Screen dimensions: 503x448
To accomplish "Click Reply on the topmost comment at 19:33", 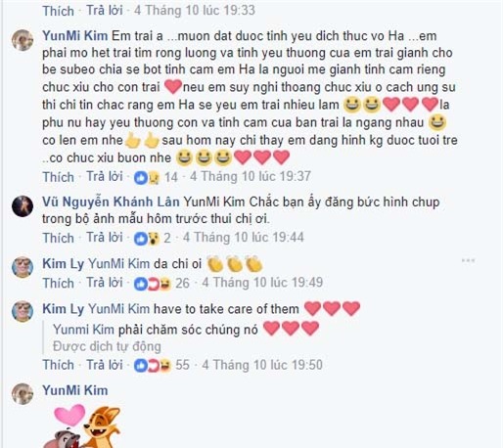I will coord(105,11).
